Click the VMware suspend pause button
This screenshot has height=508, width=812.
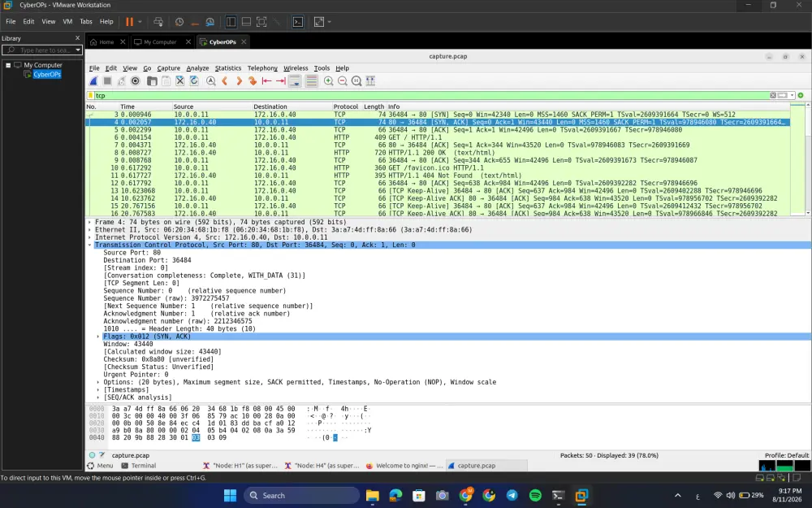129,22
